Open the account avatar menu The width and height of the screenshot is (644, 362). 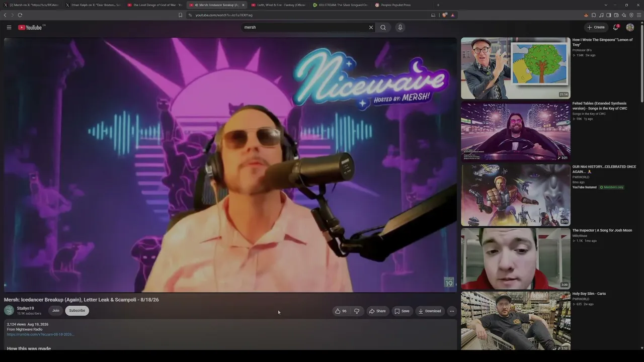[x=630, y=28]
